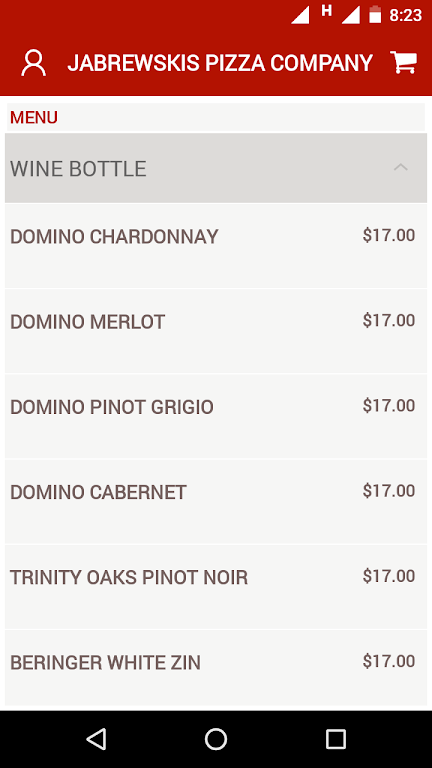Image resolution: width=432 pixels, height=768 pixels.
Task: Select Domino Chardonnay
Action: pos(216,246)
